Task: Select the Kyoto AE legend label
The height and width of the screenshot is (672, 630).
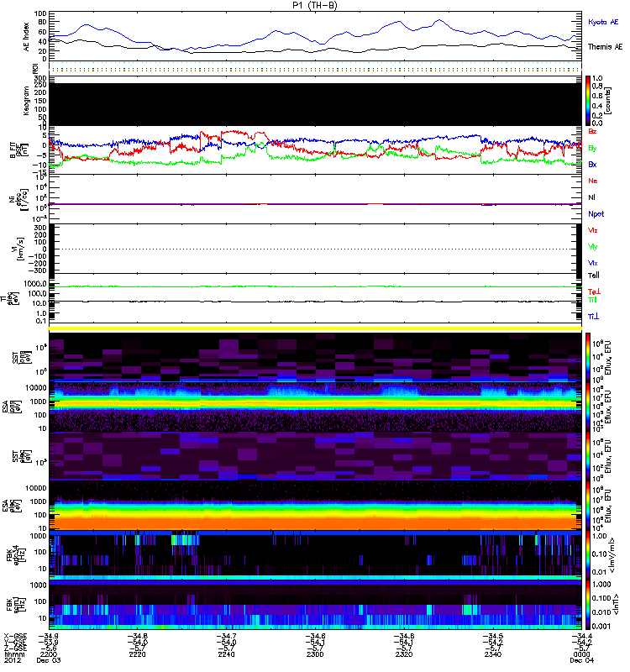Action: 603,22
